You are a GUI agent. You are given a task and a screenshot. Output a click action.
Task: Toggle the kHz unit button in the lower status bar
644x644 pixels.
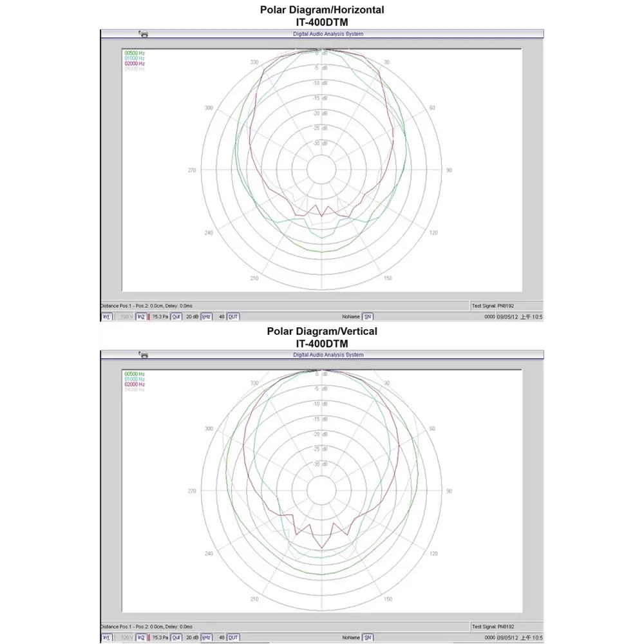click(206, 638)
